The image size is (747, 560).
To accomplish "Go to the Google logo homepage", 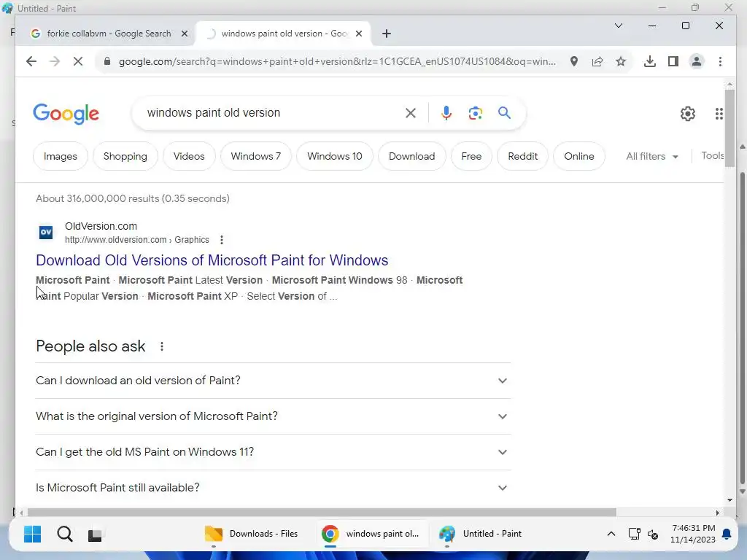I will click(x=66, y=113).
